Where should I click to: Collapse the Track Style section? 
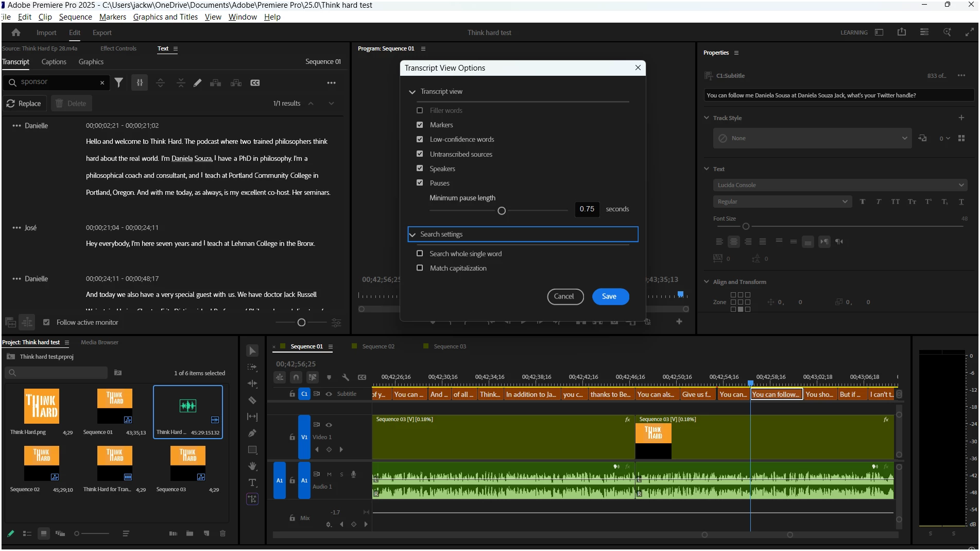pos(707,118)
